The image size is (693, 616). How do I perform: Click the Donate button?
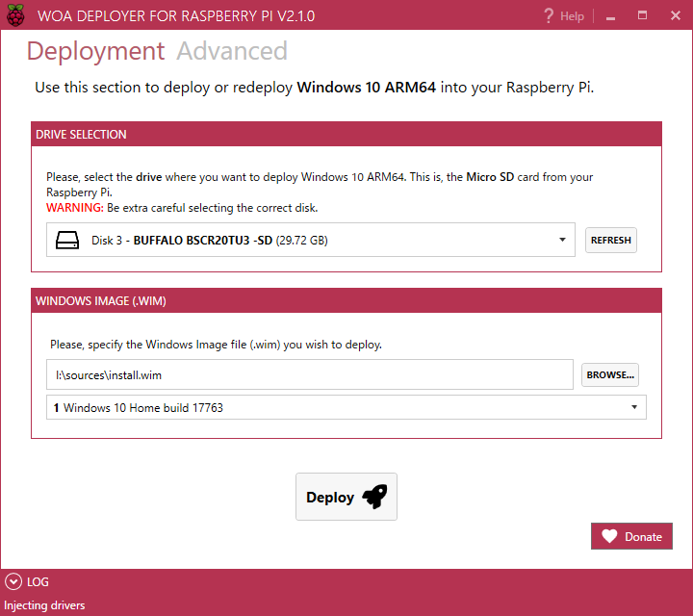631,536
